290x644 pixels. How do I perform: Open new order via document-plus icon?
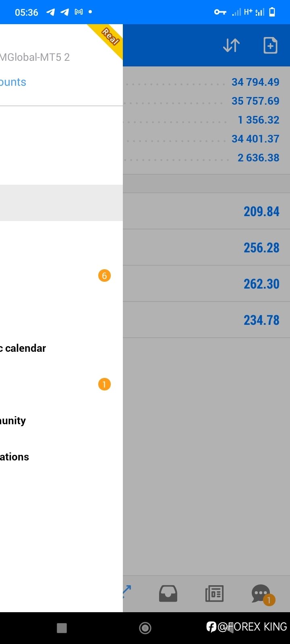(270, 45)
